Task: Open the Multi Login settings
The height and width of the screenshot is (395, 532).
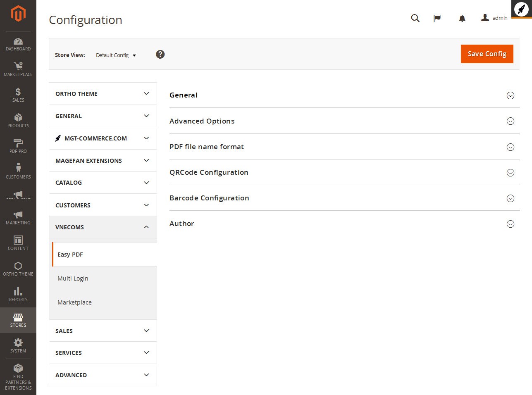Action: pos(73,278)
